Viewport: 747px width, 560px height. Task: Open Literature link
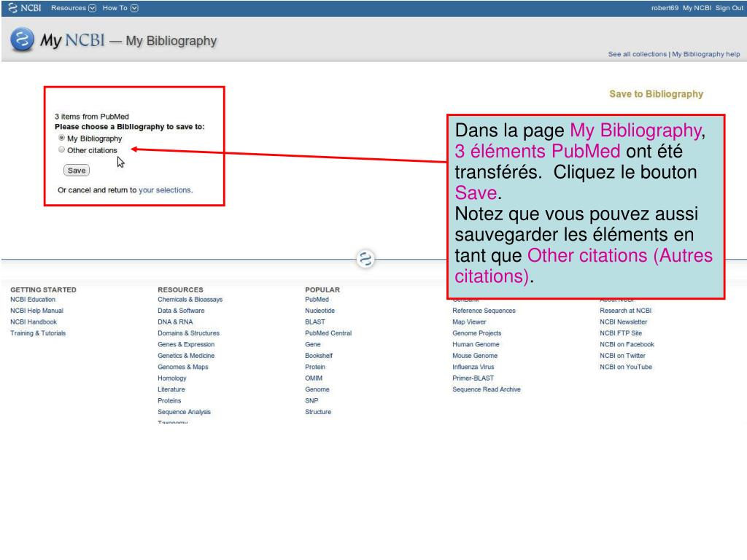[171, 389]
